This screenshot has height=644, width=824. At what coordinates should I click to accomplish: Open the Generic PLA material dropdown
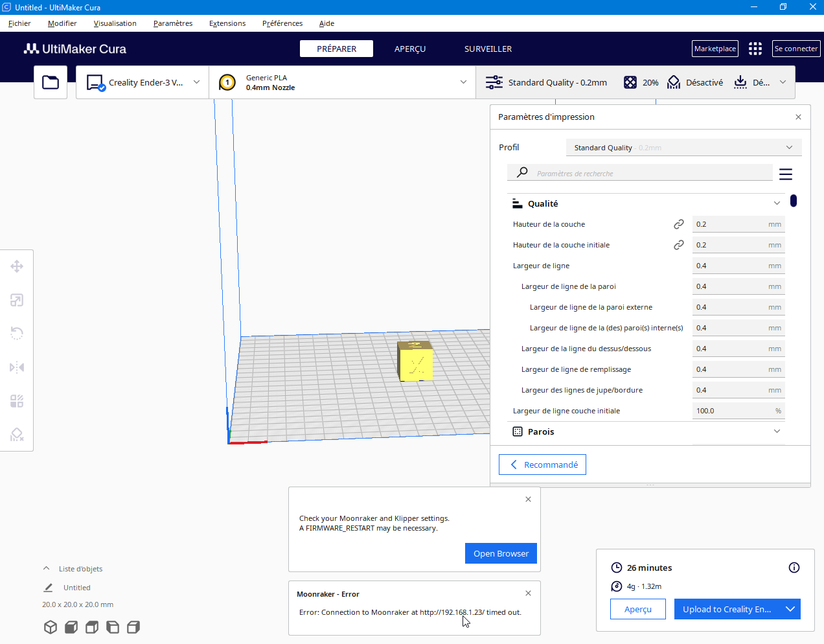(x=343, y=82)
